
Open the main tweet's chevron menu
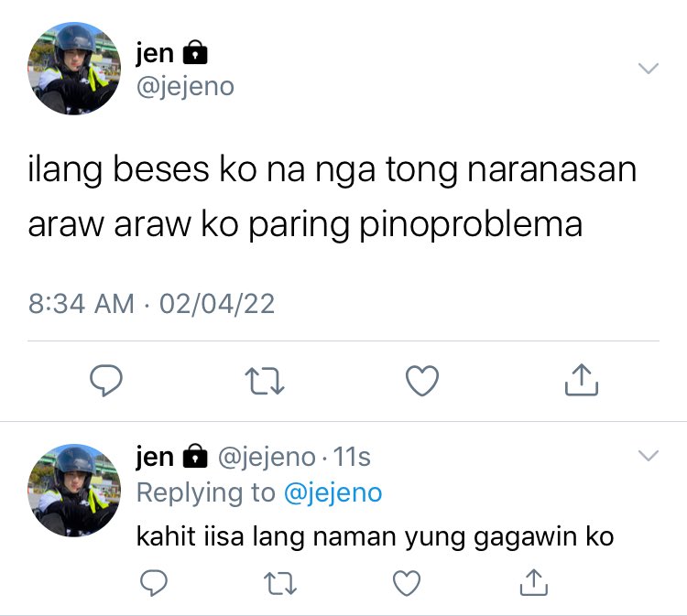(x=649, y=69)
